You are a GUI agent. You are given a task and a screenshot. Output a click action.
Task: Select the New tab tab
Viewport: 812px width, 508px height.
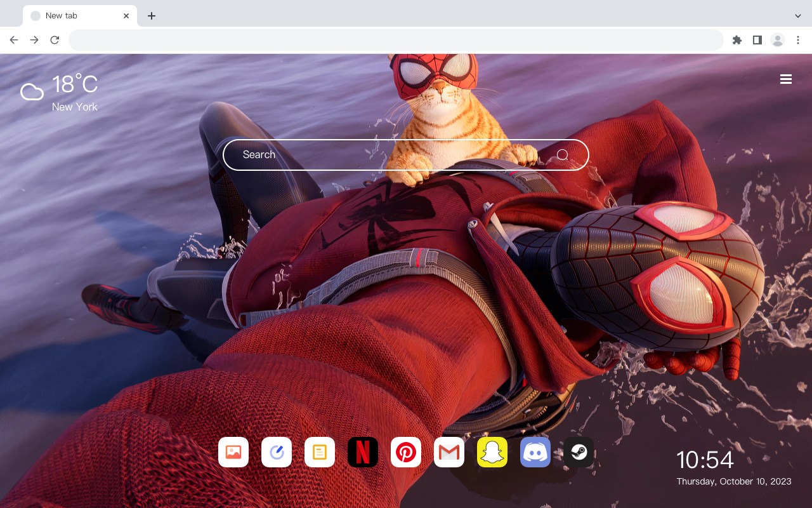[x=80, y=16]
